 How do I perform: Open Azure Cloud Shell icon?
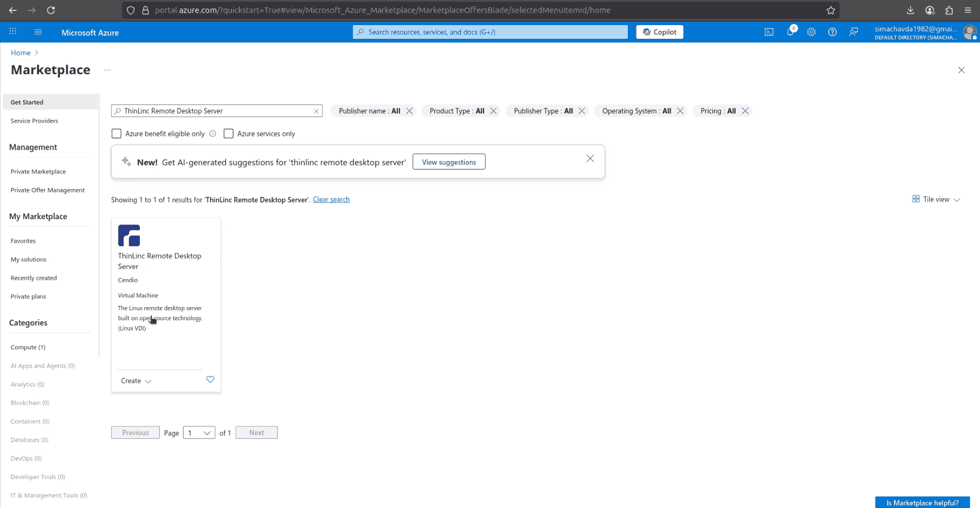(x=769, y=33)
